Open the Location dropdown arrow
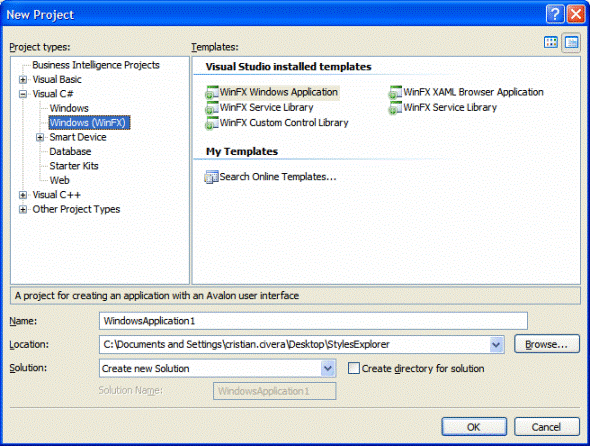The image size is (590, 446). click(496, 344)
